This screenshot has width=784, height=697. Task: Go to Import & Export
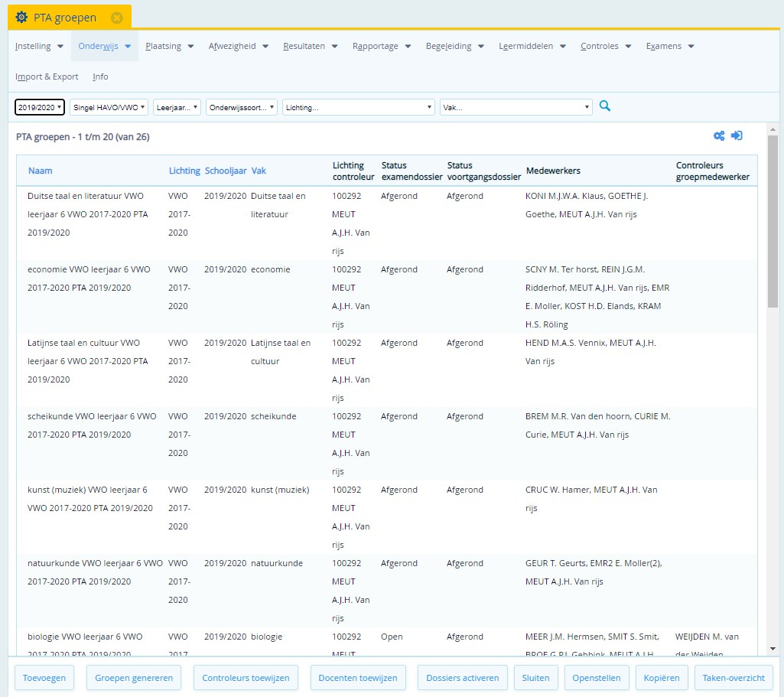(x=47, y=77)
